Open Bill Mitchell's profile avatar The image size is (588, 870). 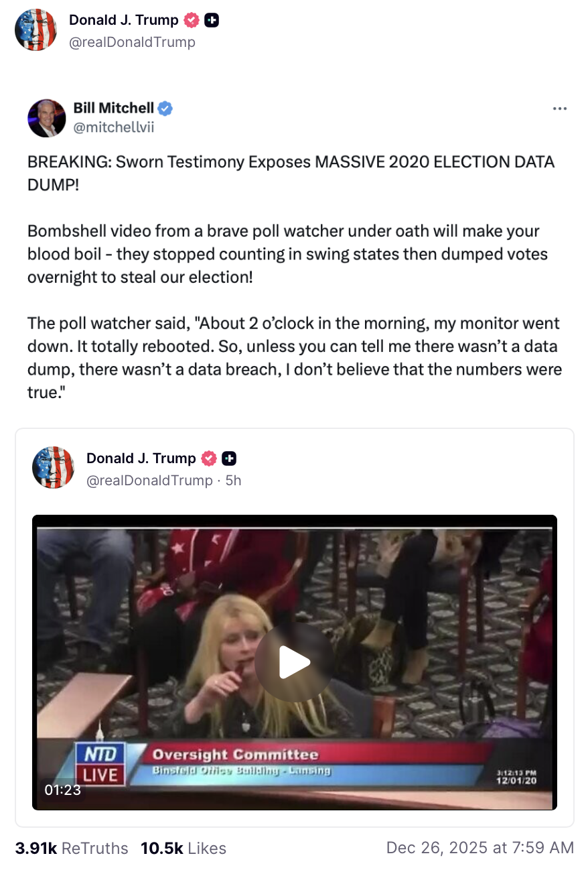point(47,118)
